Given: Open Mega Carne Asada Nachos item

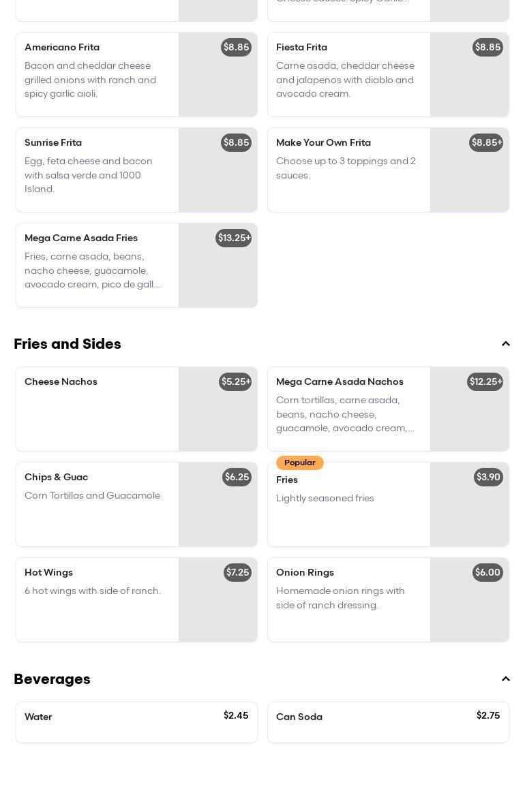Looking at the screenshot, I should pyautogui.click(x=348, y=409).
